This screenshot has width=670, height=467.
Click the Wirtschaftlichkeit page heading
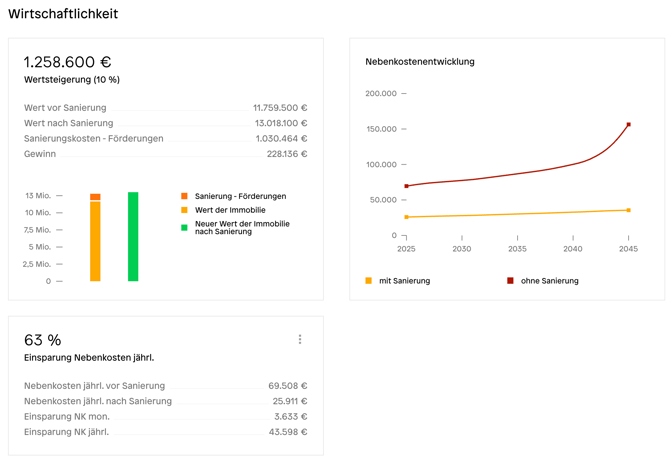tap(63, 14)
